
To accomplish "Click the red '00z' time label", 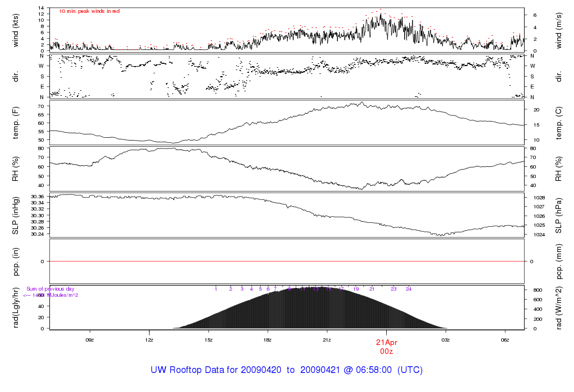I will click(x=387, y=352).
